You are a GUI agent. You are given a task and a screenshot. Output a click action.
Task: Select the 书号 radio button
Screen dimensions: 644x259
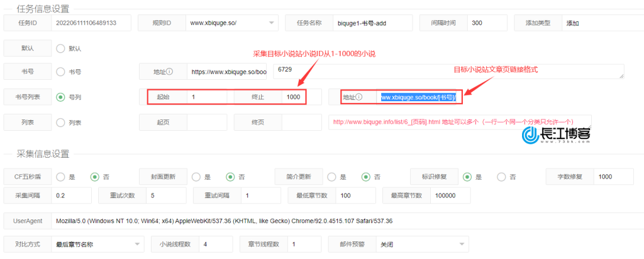(x=61, y=72)
